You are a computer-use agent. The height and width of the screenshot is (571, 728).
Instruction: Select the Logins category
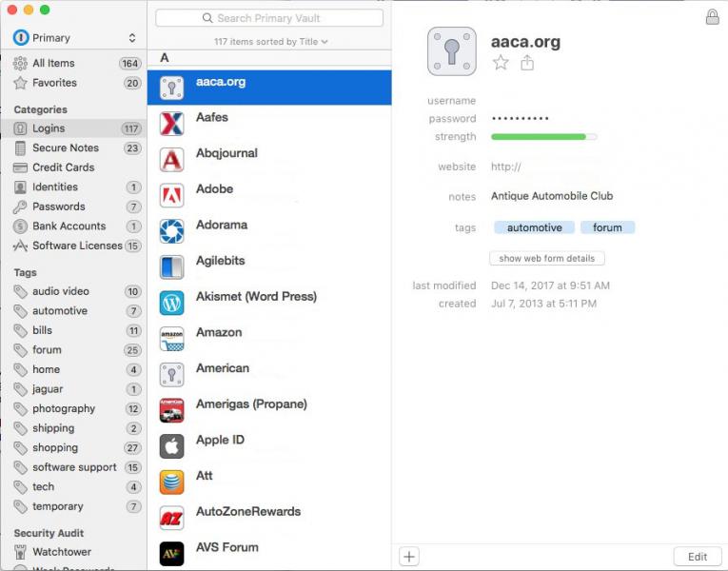(74, 128)
